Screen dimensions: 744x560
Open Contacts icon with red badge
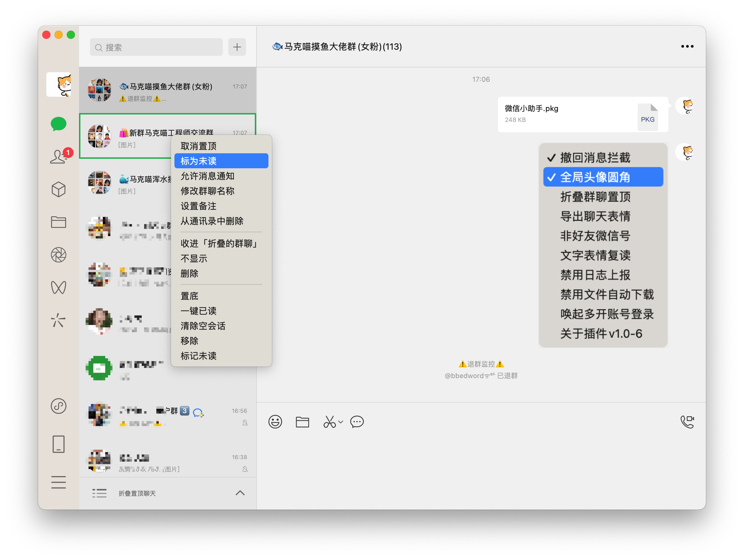coord(59,157)
